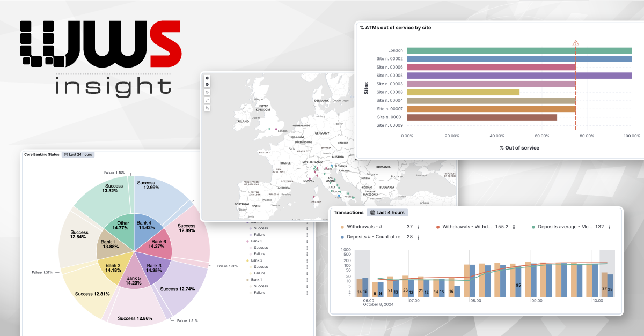Open the options menu beside Bank 2 legend entry
644x336 pixels.
[x=307, y=260]
